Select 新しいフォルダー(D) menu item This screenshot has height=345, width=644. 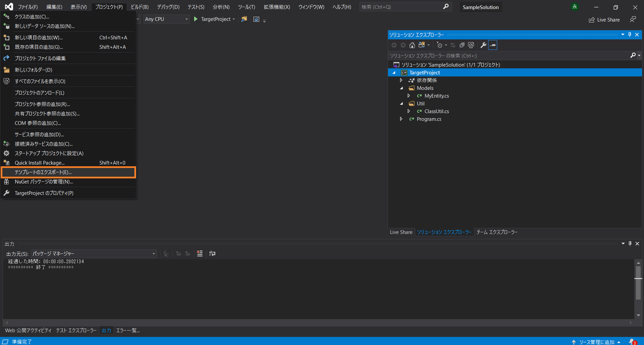point(69,70)
